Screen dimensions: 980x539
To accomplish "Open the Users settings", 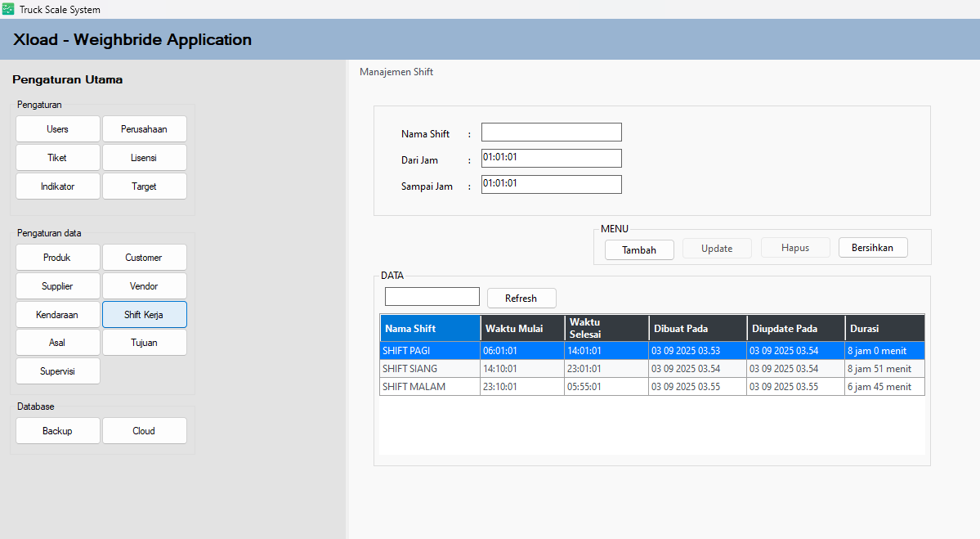I will coord(57,129).
